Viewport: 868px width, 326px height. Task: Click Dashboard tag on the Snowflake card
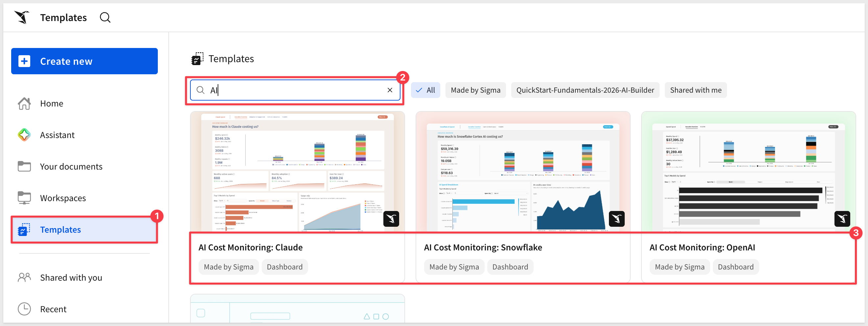tap(510, 267)
